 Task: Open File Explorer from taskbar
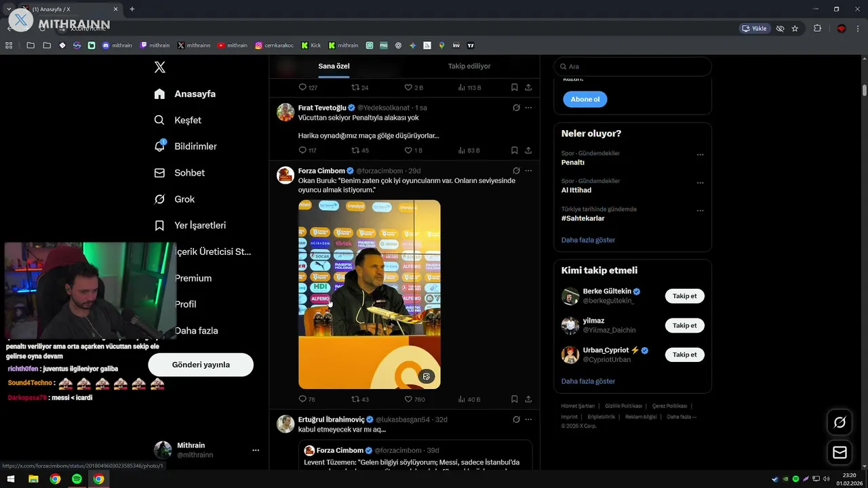(x=33, y=479)
